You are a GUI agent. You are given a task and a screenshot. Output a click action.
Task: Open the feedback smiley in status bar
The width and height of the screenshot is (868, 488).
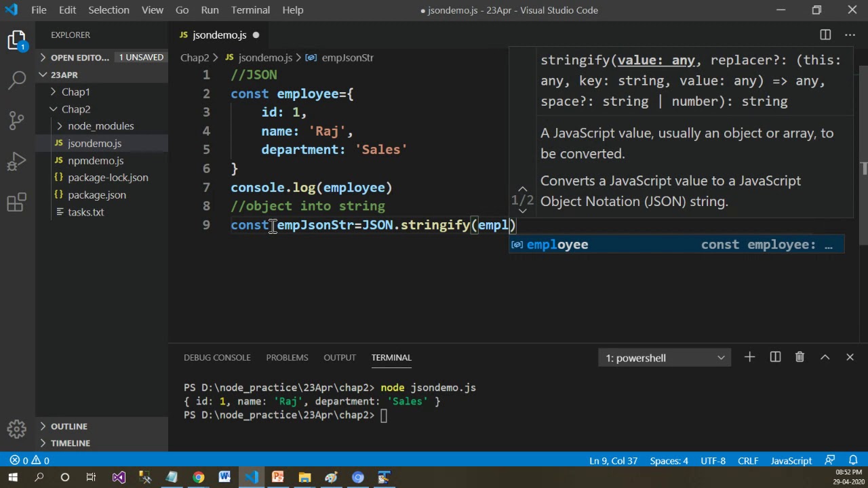[x=829, y=461]
